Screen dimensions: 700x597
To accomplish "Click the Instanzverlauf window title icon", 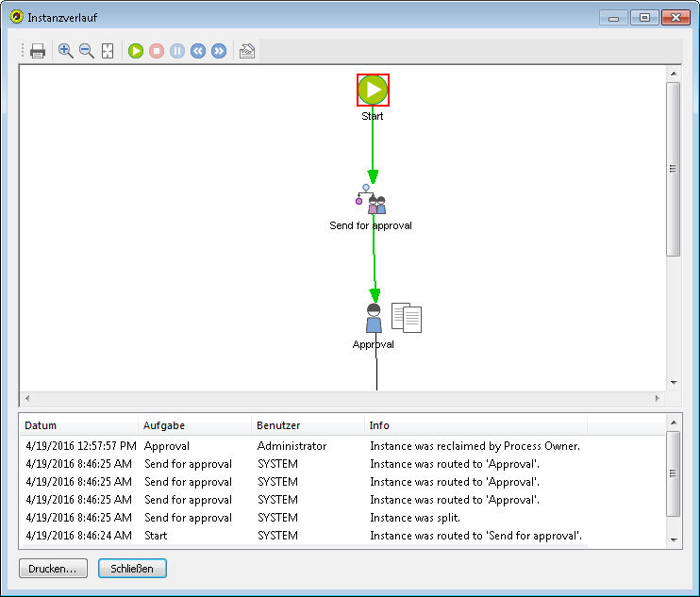I will click(17, 17).
